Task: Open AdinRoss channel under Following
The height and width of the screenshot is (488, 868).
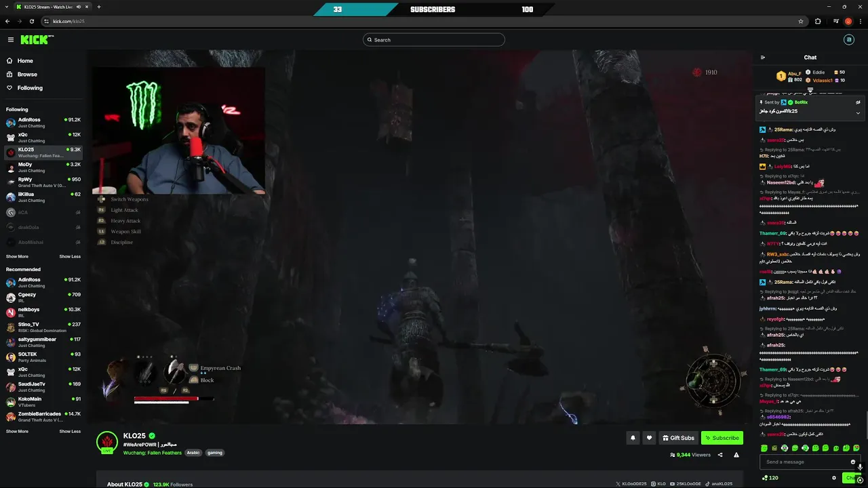Action: pyautogui.click(x=43, y=122)
